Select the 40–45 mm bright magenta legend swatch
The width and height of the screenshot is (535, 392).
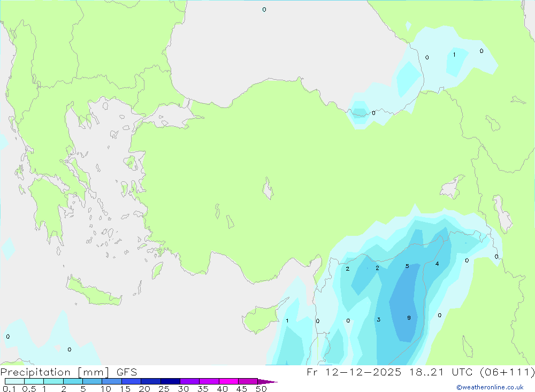tap(228, 381)
